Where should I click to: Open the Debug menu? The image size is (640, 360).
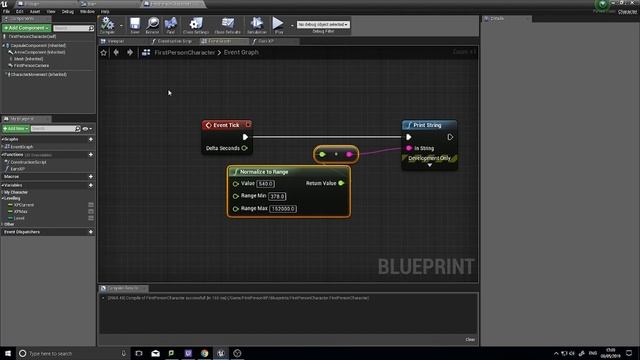click(x=67, y=11)
